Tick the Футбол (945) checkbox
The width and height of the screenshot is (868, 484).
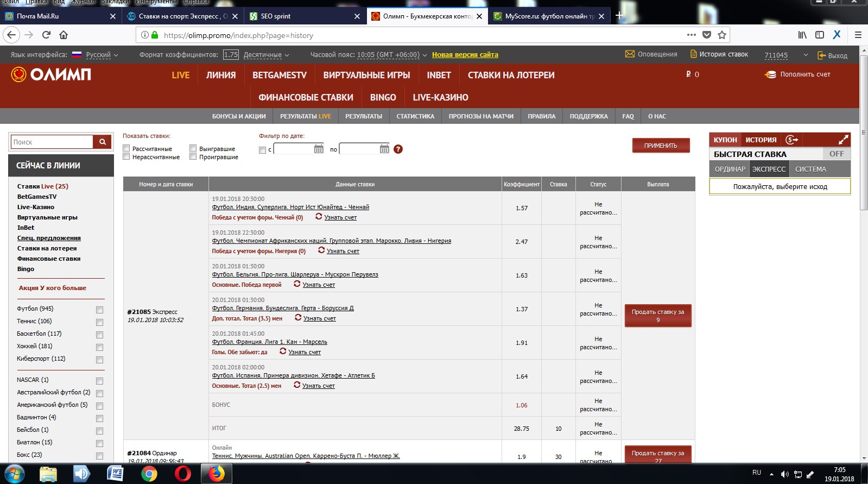pyautogui.click(x=99, y=310)
